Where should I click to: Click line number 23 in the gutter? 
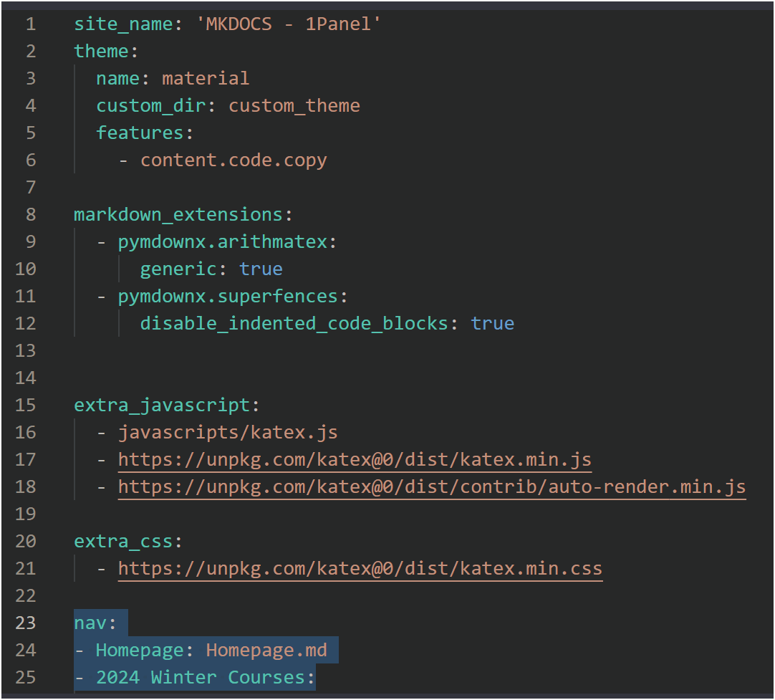point(25,623)
